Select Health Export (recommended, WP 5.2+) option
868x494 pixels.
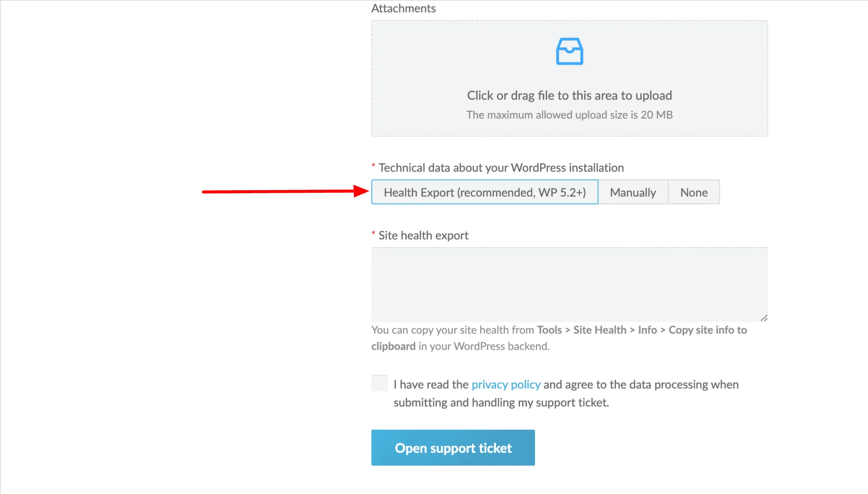[x=485, y=192]
